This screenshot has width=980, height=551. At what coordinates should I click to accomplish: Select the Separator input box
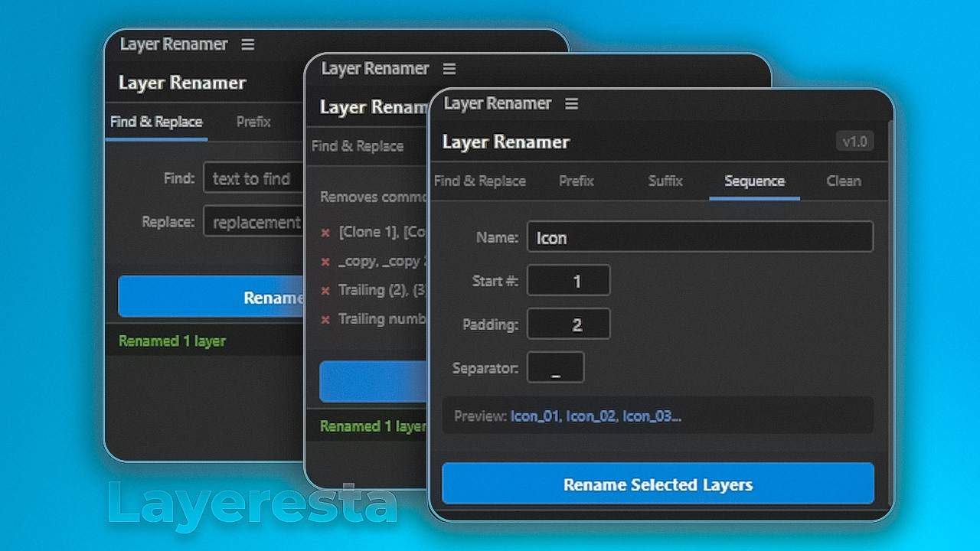[x=556, y=368]
